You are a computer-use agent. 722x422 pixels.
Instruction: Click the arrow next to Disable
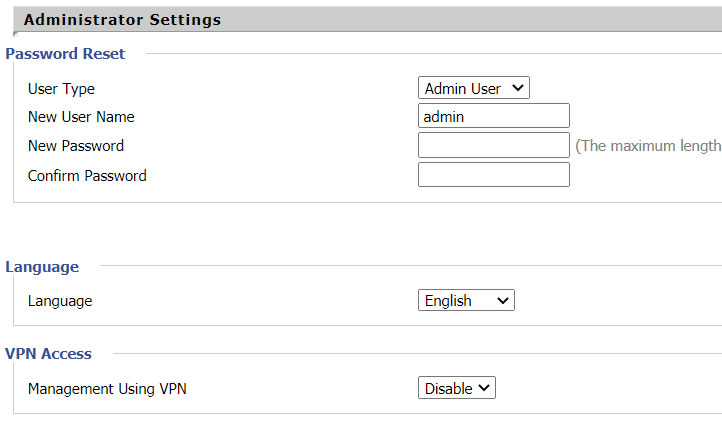[484, 388]
